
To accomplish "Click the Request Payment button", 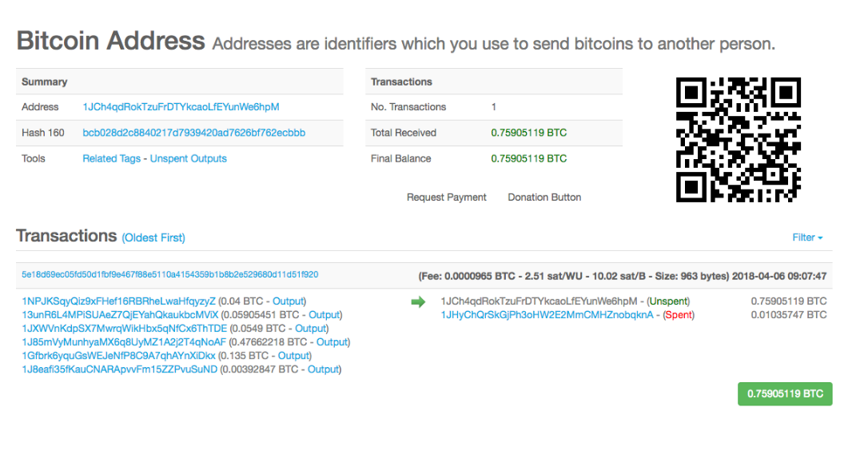I will click(446, 198).
